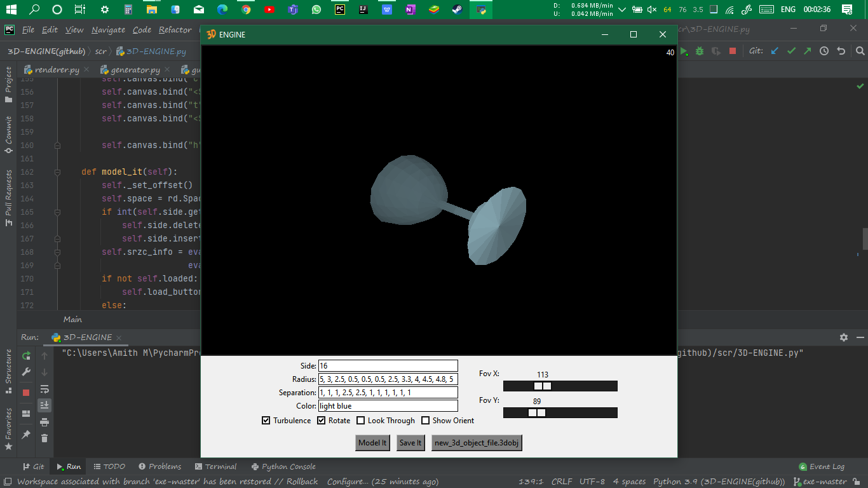The image size is (868, 488).
Task: Open the Favorites tool window sidebar tab
Action: click(8, 429)
